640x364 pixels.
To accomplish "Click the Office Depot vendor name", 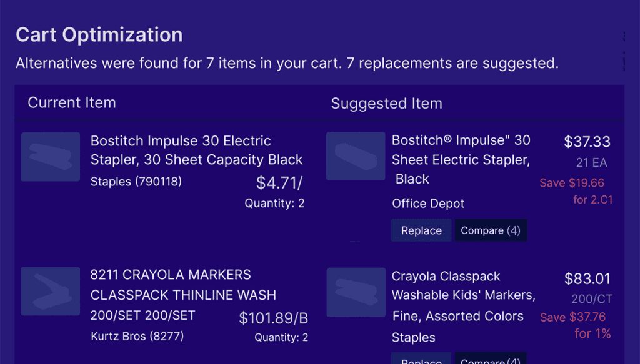I will point(428,204).
